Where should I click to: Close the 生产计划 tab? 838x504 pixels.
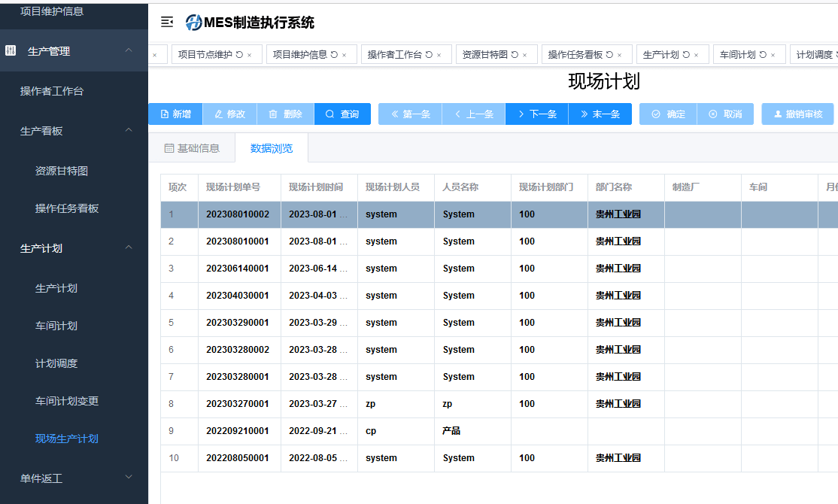(697, 55)
